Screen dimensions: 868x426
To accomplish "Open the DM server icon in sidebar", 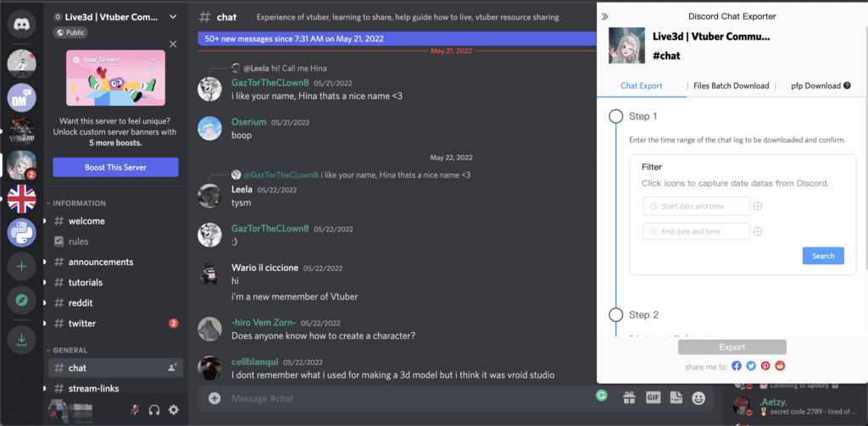I will (21, 97).
